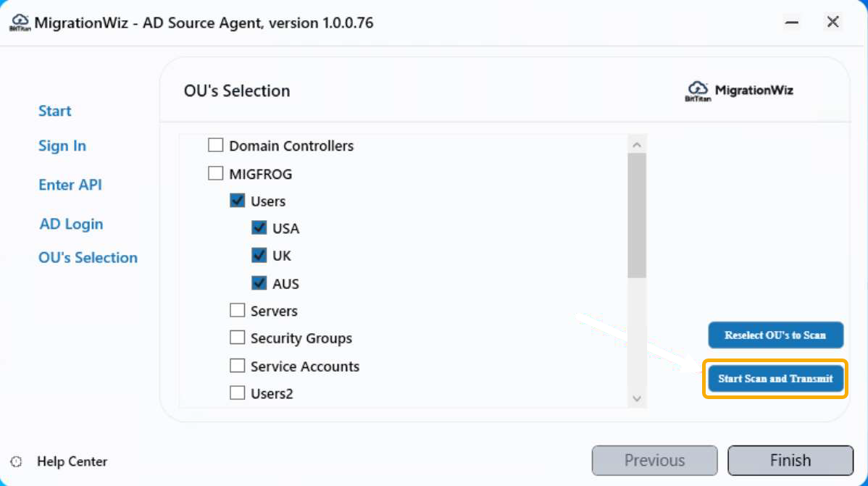Click the Finish button
This screenshot has height=486, width=868.
(x=790, y=461)
